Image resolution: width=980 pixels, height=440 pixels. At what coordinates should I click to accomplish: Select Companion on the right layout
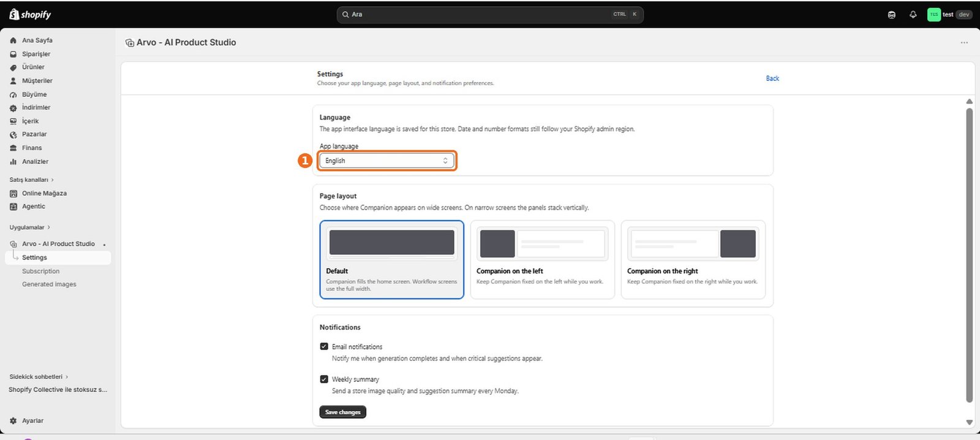(x=693, y=260)
